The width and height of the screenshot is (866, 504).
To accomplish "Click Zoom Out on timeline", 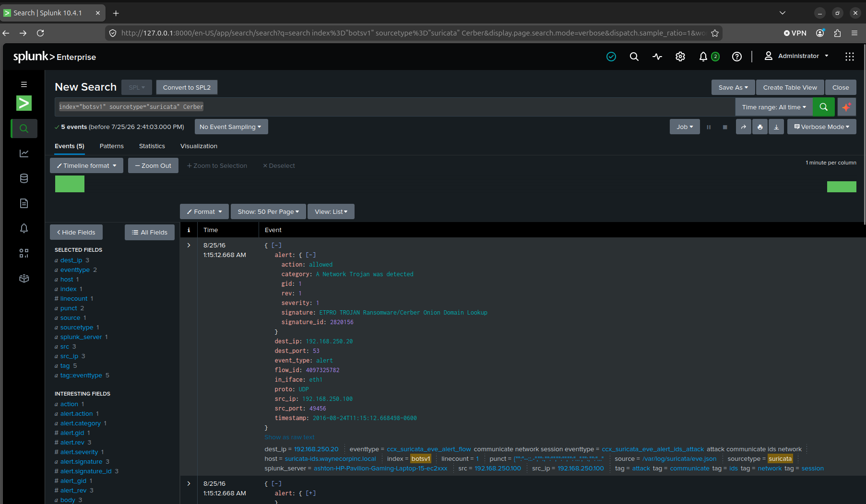I will [153, 165].
